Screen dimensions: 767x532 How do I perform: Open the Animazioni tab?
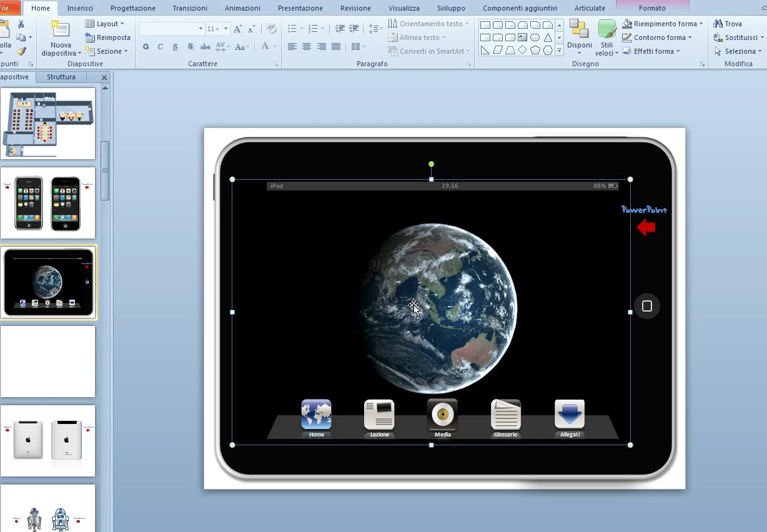pos(243,8)
